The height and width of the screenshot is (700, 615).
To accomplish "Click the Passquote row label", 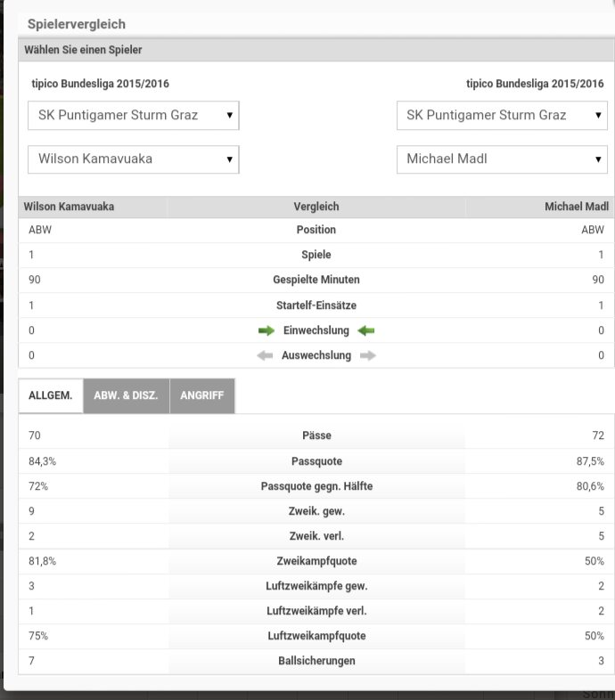I will tap(317, 461).
